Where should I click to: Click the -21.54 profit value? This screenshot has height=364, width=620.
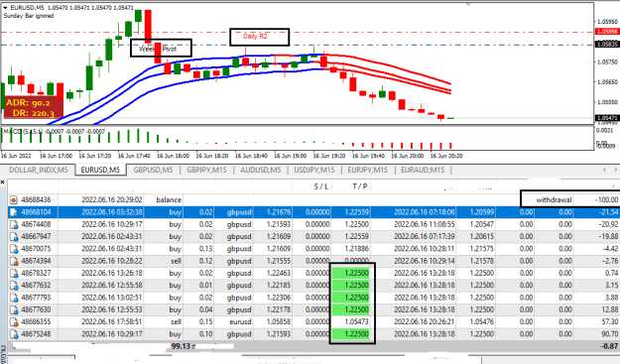click(609, 212)
